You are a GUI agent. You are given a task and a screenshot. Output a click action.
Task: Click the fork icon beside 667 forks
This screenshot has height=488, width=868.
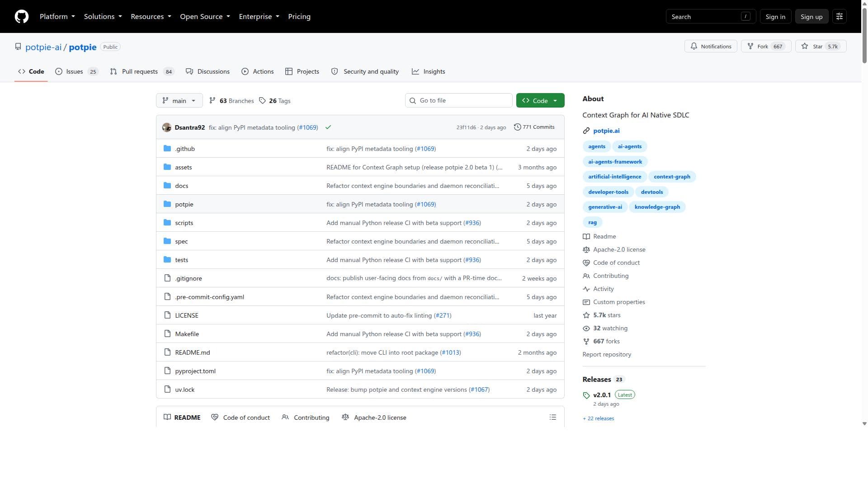coord(586,342)
